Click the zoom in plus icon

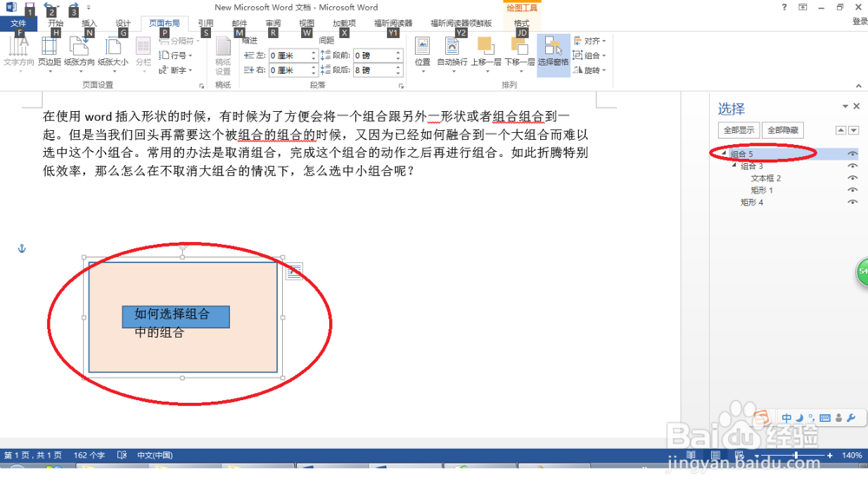tap(830, 456)
